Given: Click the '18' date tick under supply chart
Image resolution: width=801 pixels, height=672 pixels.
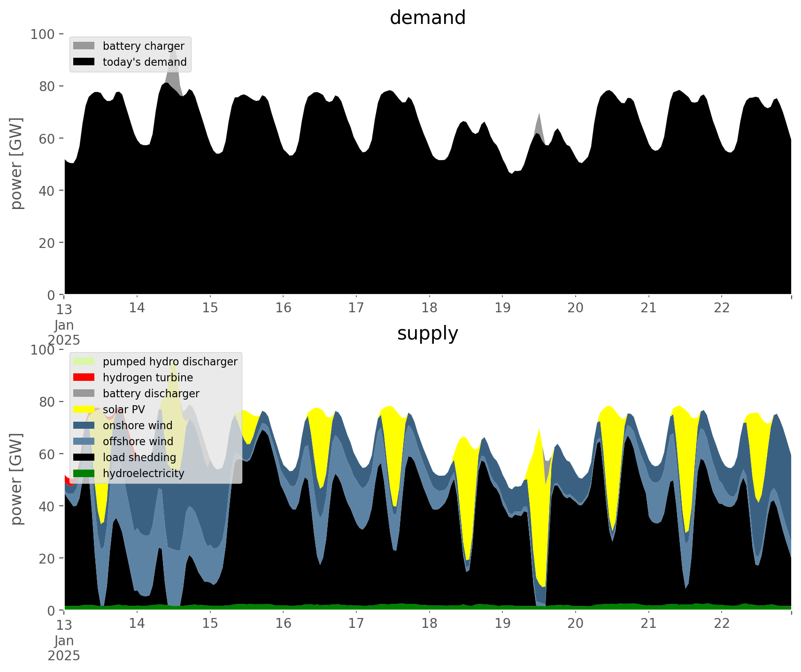Looking at the screenshot, I should (429, 624).
